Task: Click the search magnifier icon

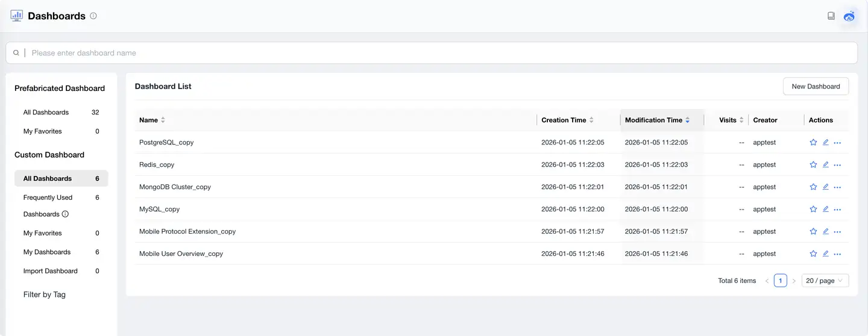Action: [x=16, y=53]
